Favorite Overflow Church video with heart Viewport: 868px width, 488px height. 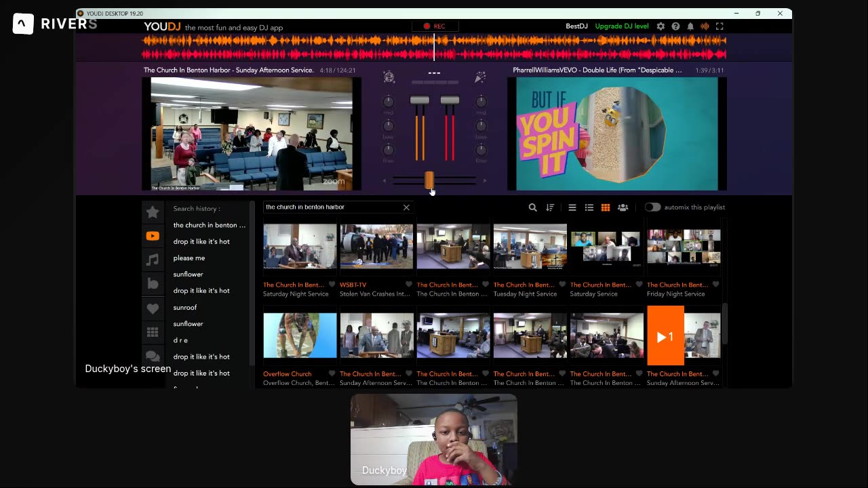[x=332, y=373]
